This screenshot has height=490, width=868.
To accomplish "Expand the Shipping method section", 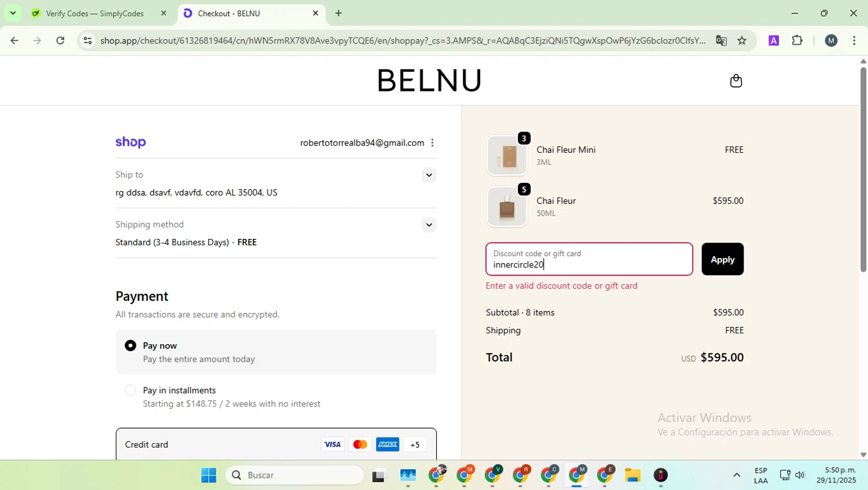I will [429, 224].
